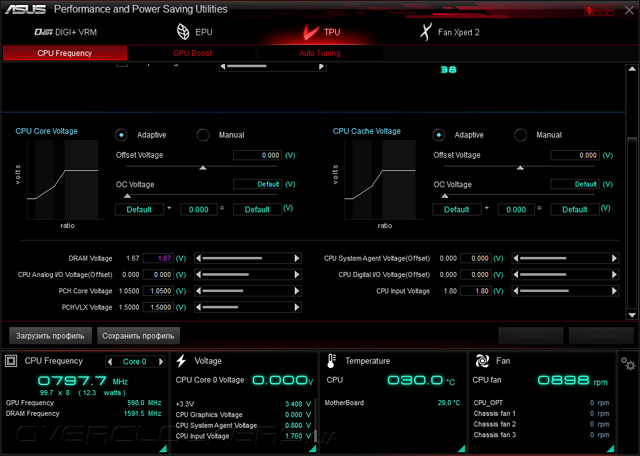Click PCHVLX Voltage input field
The image size is (640, 456).
click(x=158, y=307)
